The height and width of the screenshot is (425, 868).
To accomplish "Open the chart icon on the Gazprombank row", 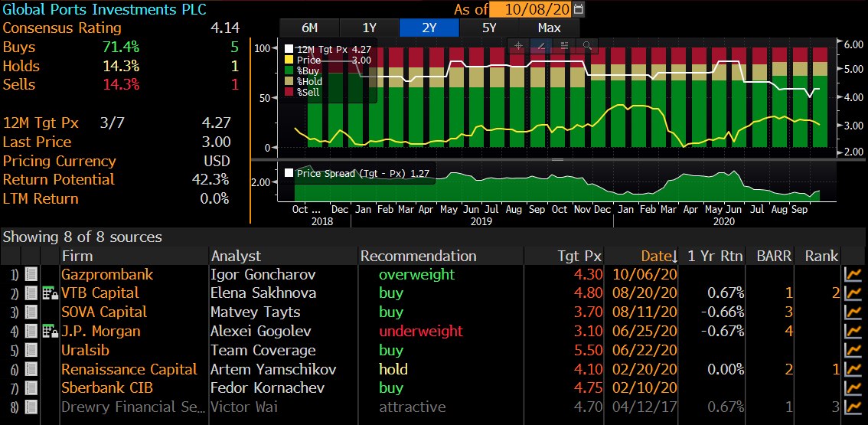I will pos(853,274).
